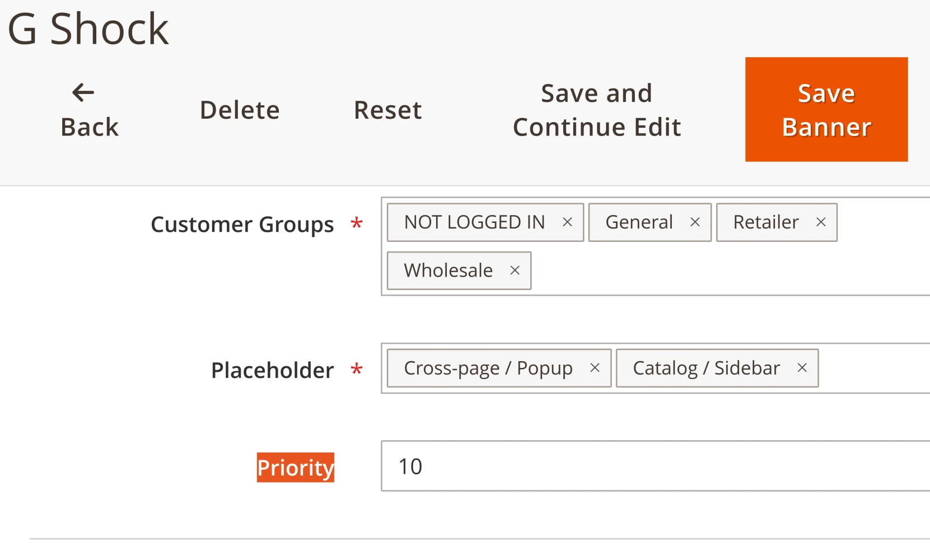Click the Placeholder field label
The width and height of the screenshot is (930, 560).
click(x=272, y=370)
